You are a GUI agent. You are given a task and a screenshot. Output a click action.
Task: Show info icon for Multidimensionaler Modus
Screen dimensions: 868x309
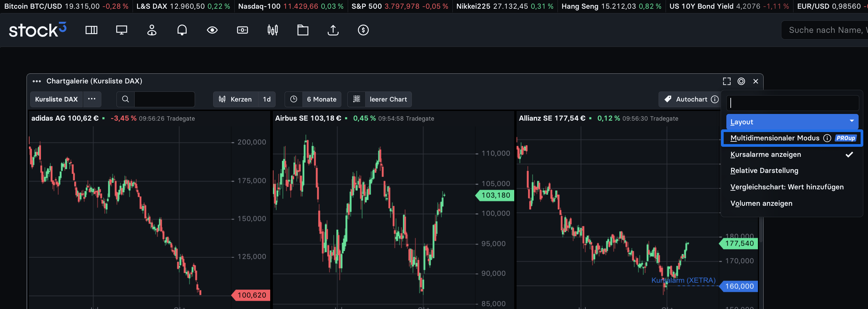tap(827, 138)
